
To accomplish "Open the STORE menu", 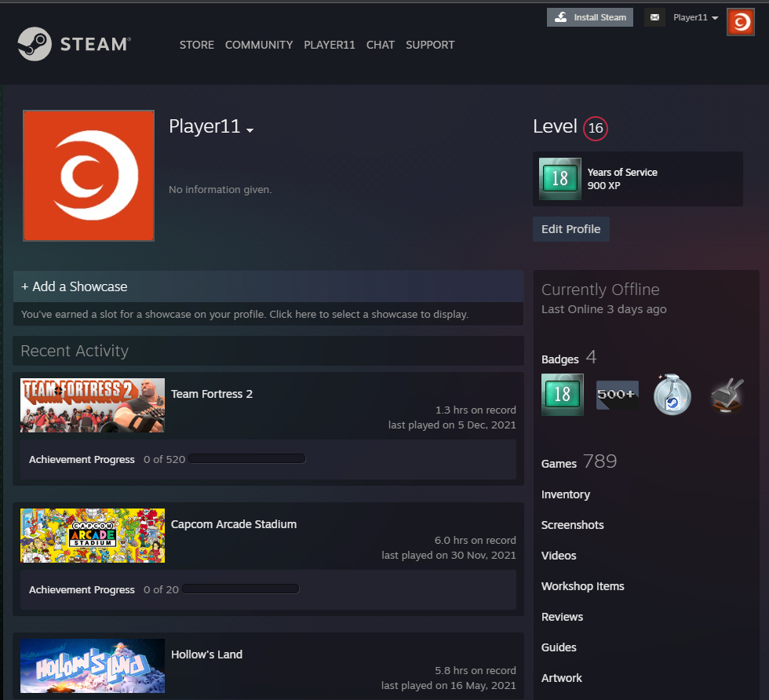I will pos(197,45).
